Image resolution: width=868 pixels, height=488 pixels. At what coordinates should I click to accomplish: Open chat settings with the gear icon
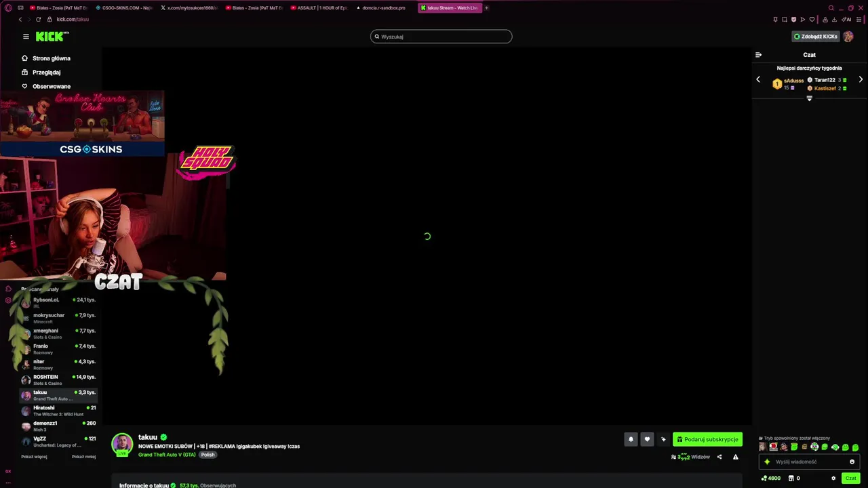[x=833, y=478]
